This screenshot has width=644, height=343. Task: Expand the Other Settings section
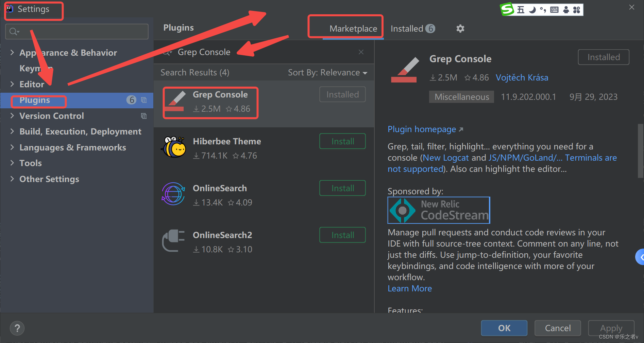(x=12, y=179)
